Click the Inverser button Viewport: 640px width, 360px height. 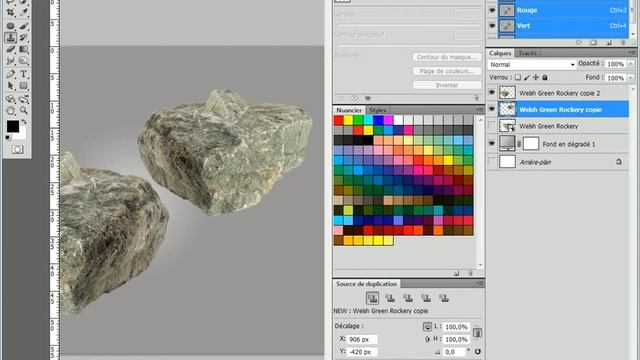tap(447, 85)
